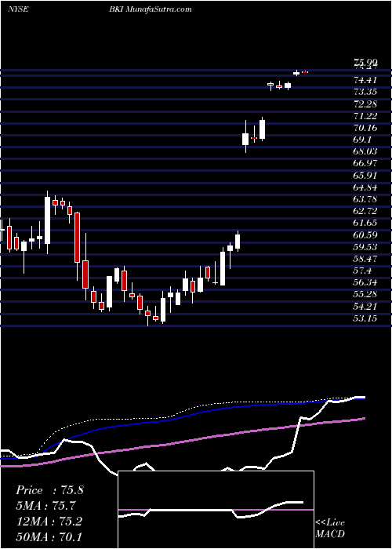Click the 50MA : 70.1 readout
392x549 pixels.
pyautogui.click(x=49, y=536)
